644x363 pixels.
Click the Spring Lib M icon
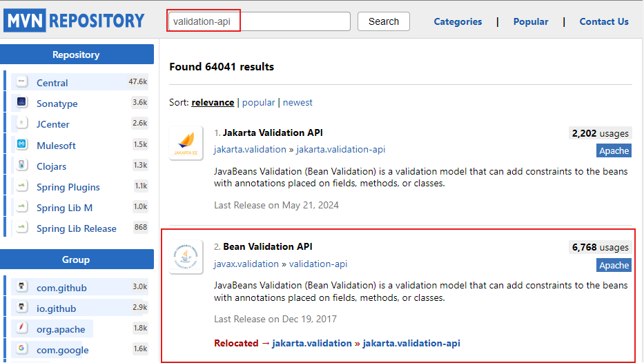click(x=22, y=206)
